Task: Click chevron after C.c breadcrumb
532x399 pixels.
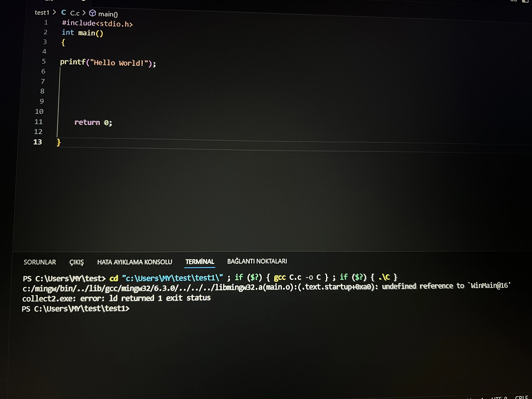Action: [84, 13]
